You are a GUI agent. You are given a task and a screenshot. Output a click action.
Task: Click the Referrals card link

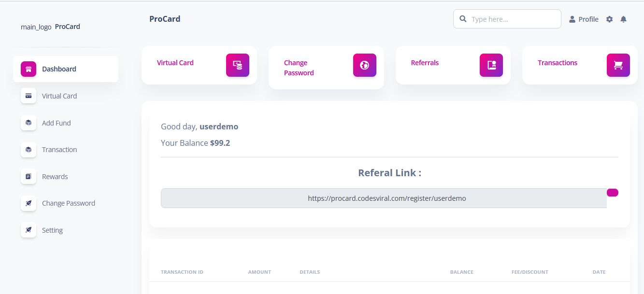point(425,63)
